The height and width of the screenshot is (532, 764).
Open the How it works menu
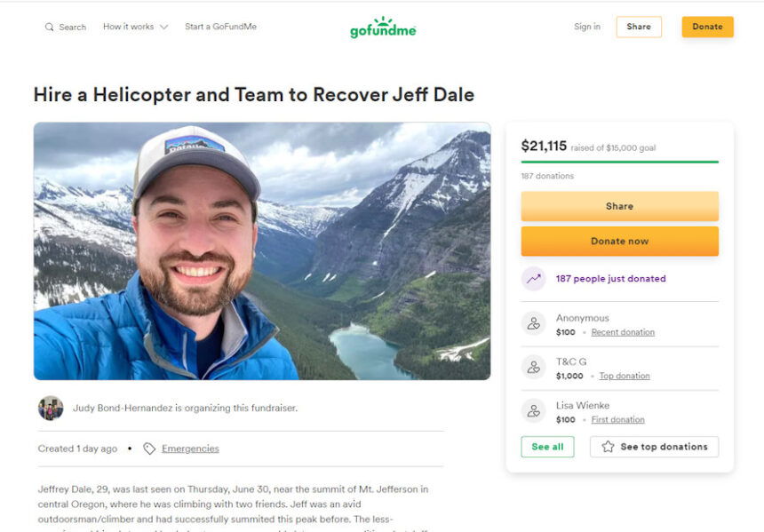(x=135, y=27)
